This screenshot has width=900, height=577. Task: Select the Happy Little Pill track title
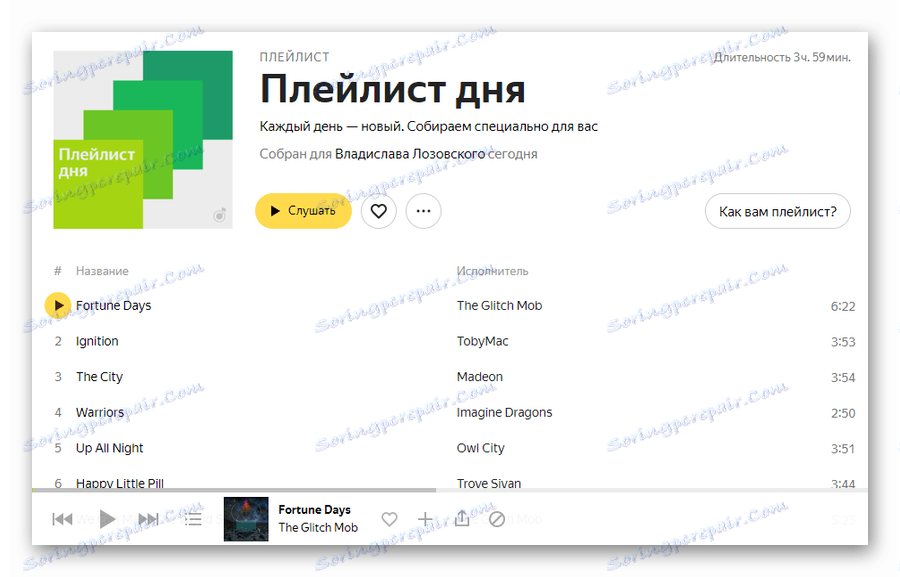click(x=120, y=483)
